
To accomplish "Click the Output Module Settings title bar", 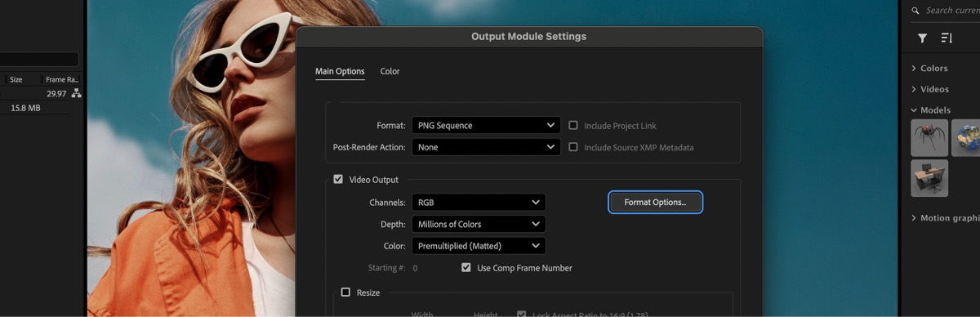I will tap(529, 37).
